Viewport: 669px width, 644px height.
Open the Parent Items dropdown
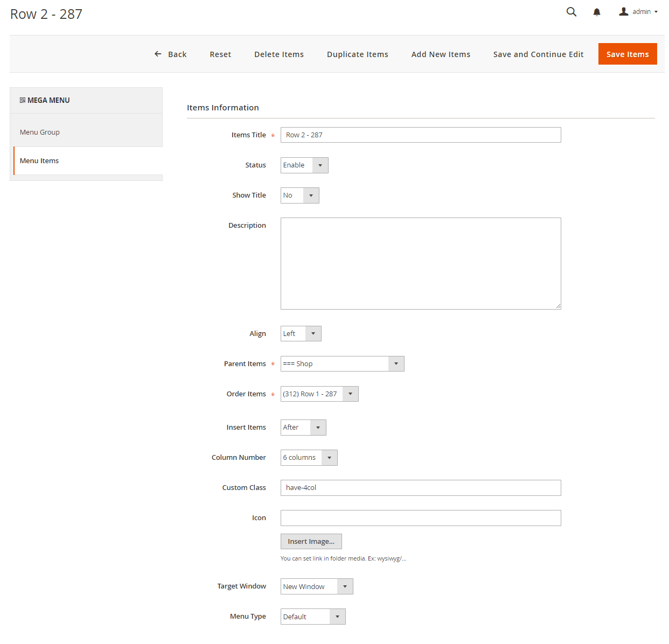343,364
